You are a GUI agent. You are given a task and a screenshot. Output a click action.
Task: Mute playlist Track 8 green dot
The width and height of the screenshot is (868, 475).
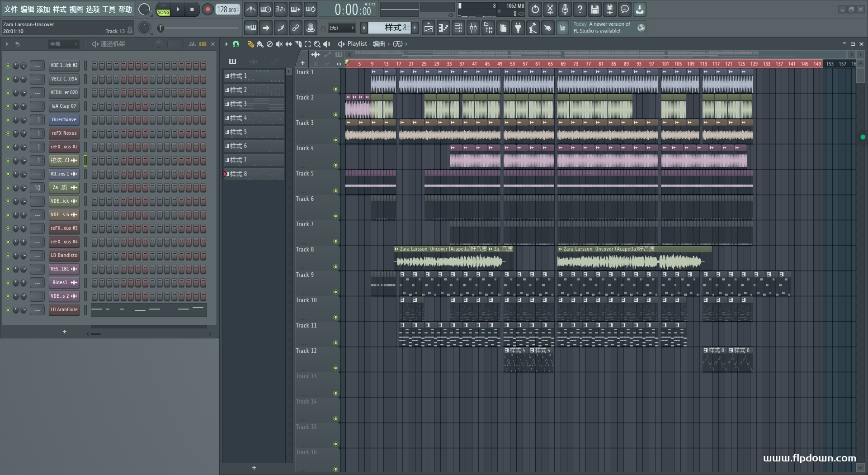335,267
